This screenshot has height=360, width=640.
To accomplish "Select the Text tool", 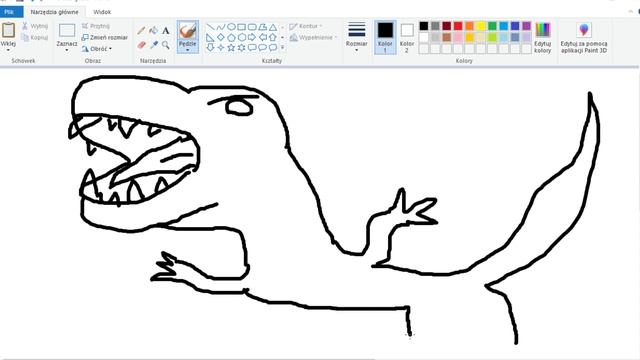I will coord(165,31).
